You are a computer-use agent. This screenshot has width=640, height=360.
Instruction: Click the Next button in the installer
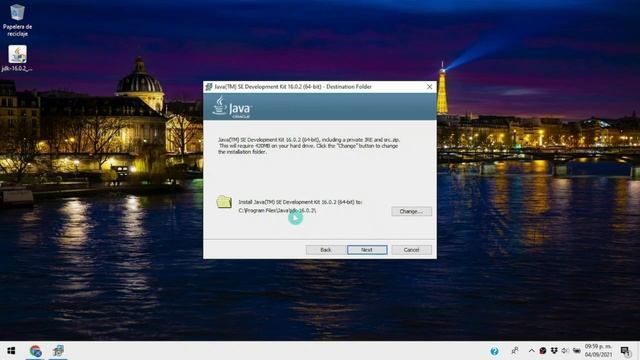(367, 250)
